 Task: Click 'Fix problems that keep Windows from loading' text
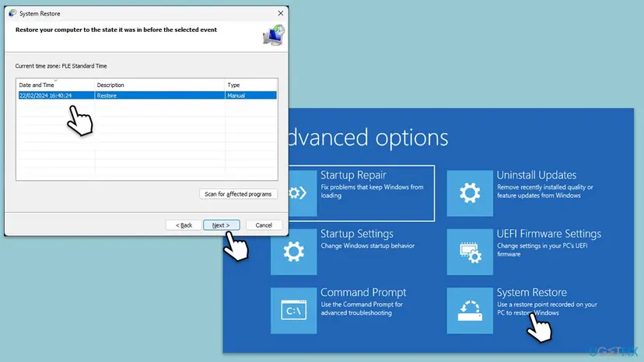click(x=372, y=191)
